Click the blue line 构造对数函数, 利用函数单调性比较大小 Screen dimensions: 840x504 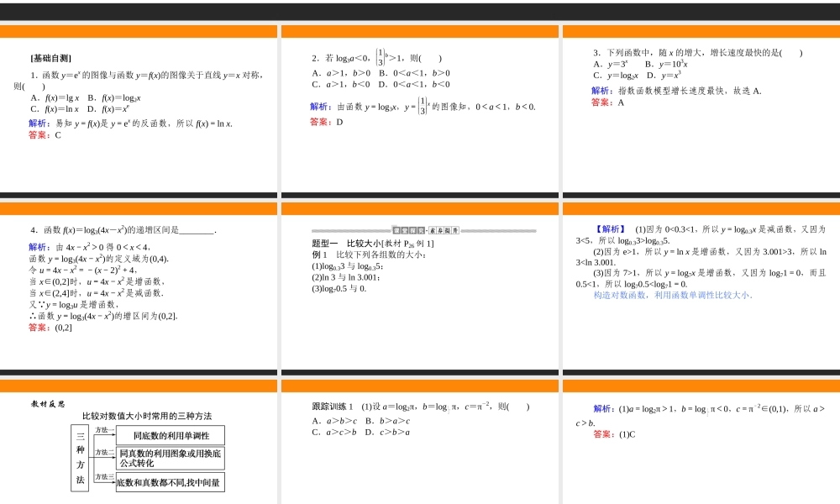[x=673, y=295]
